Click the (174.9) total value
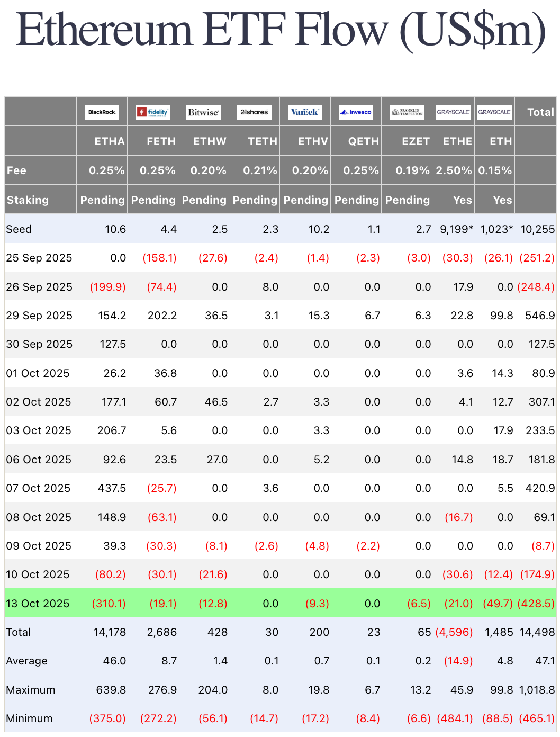 pyautogui.click(x=537, y=574)
